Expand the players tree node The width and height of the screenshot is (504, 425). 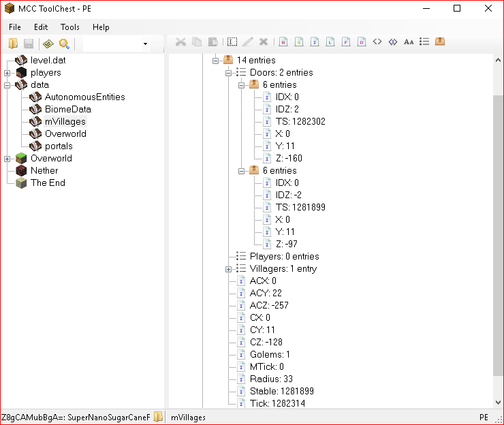[x=7, y=72]
